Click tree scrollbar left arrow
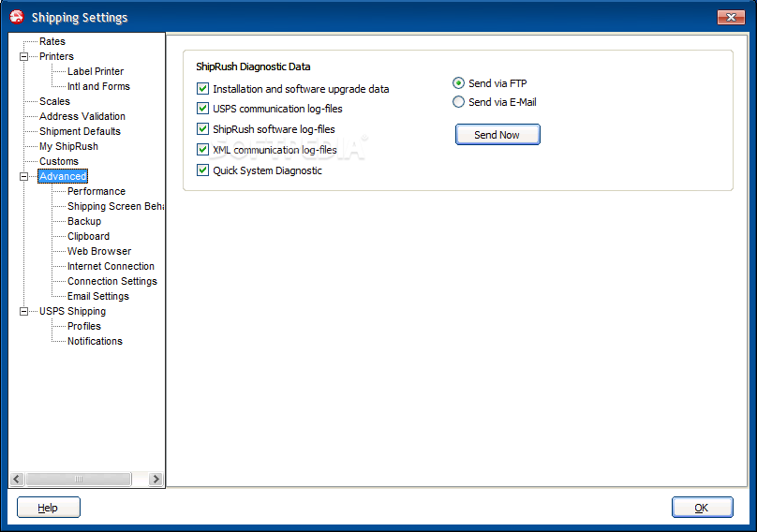This screenshot has width=757, height=532. (x=17, y=479)
